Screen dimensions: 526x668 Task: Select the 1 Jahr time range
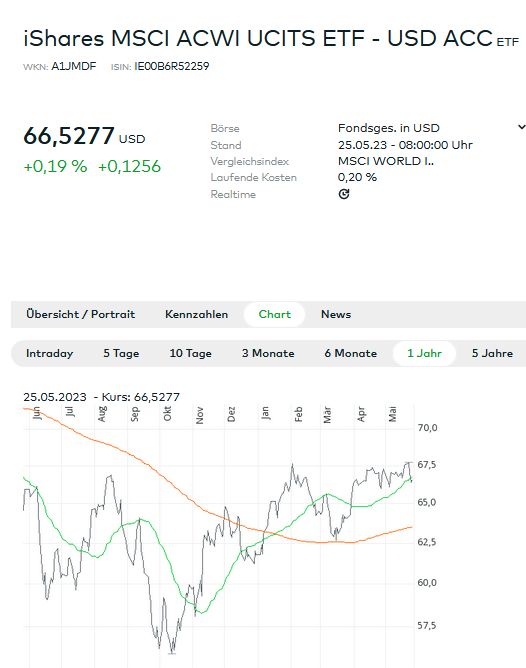[x=424, y=354]
